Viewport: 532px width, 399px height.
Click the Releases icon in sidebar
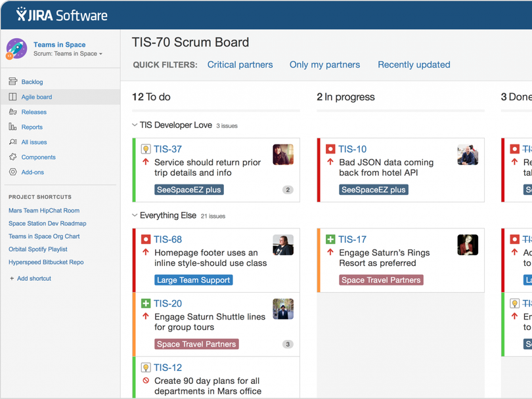click(x=12, y=112)
